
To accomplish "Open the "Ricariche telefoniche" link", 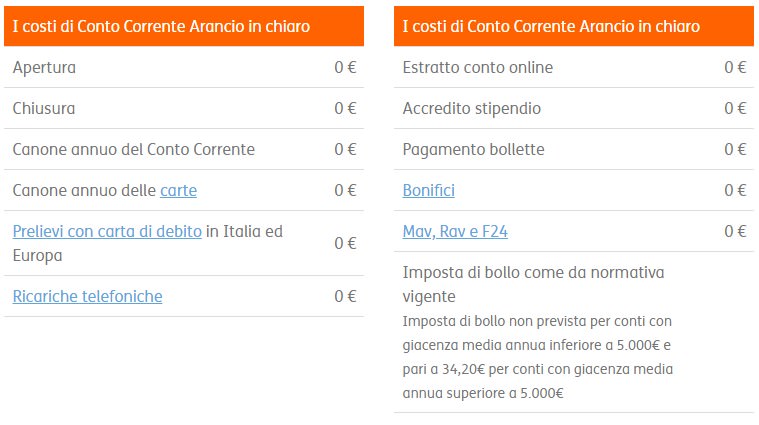I will click(88, 297).
